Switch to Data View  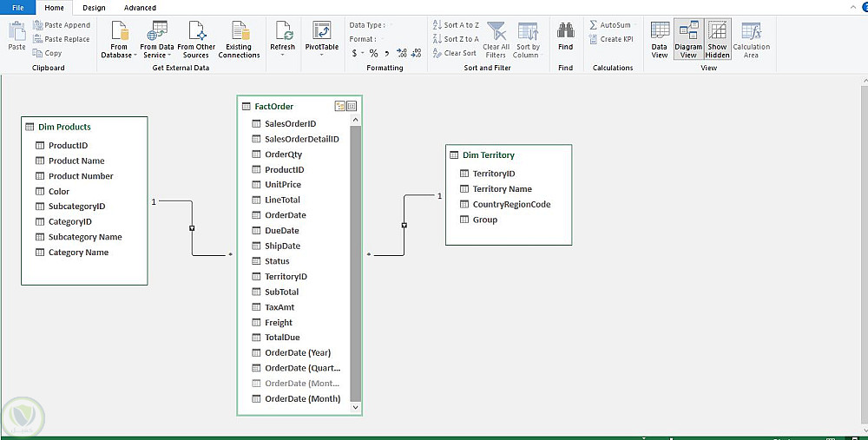pyautogui.click(x=660, y=39)
